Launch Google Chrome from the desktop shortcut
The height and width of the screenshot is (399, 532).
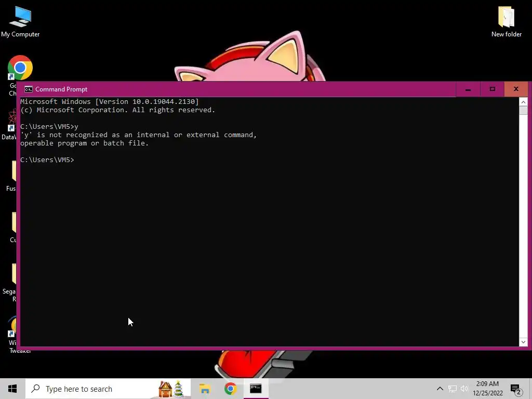click(x=20, y=68)
